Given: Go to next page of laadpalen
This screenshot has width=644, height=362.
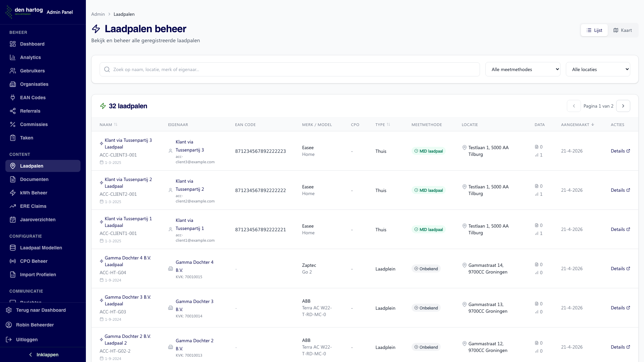Looking at the screenshot, I should (x=623, y=106).
